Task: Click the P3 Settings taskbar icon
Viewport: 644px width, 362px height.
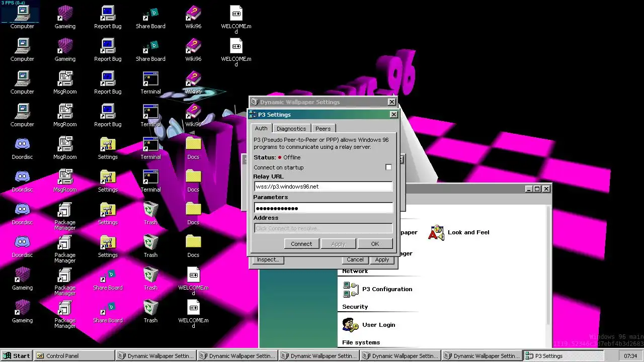Action: point(529,356)
